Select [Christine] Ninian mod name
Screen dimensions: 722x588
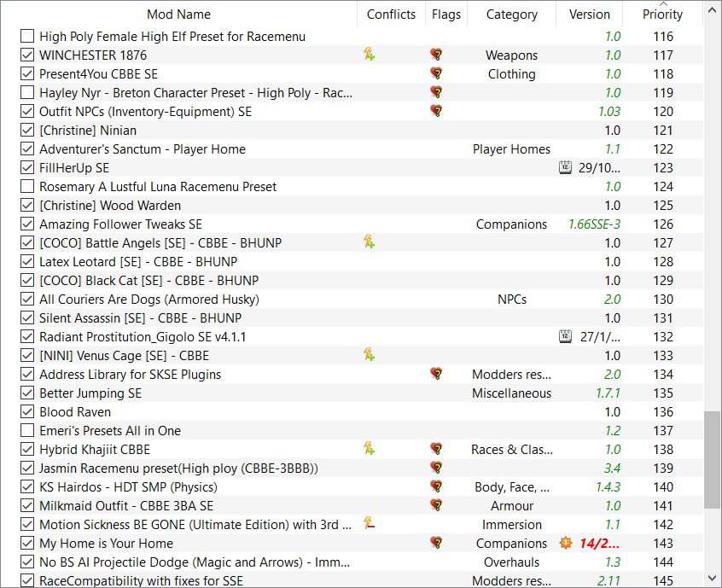pos(88,131)
